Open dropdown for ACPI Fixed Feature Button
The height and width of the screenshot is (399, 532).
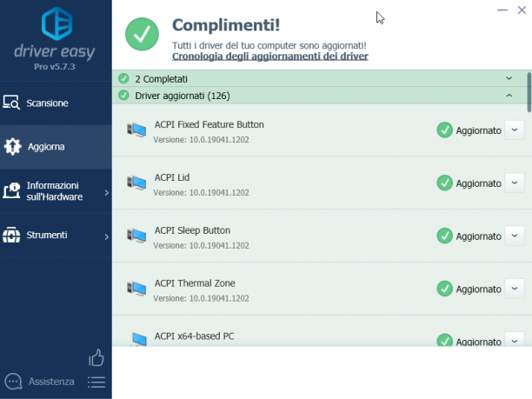tap(515, 130)
